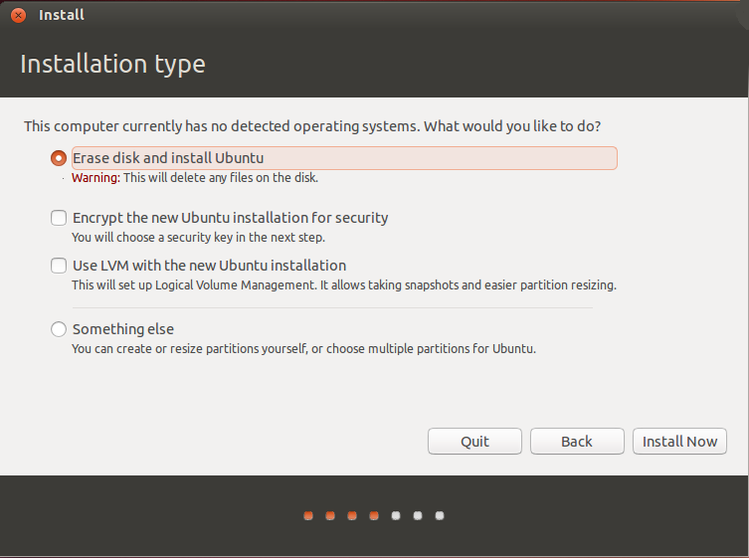Click the second orange progress dot
The height and width of the screenshot is (560, 749).
point(330,515)
